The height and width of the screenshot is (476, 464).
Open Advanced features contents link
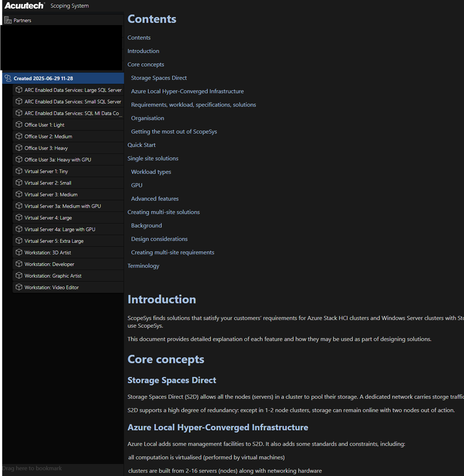pyautogui.click(x=155, y=198)
